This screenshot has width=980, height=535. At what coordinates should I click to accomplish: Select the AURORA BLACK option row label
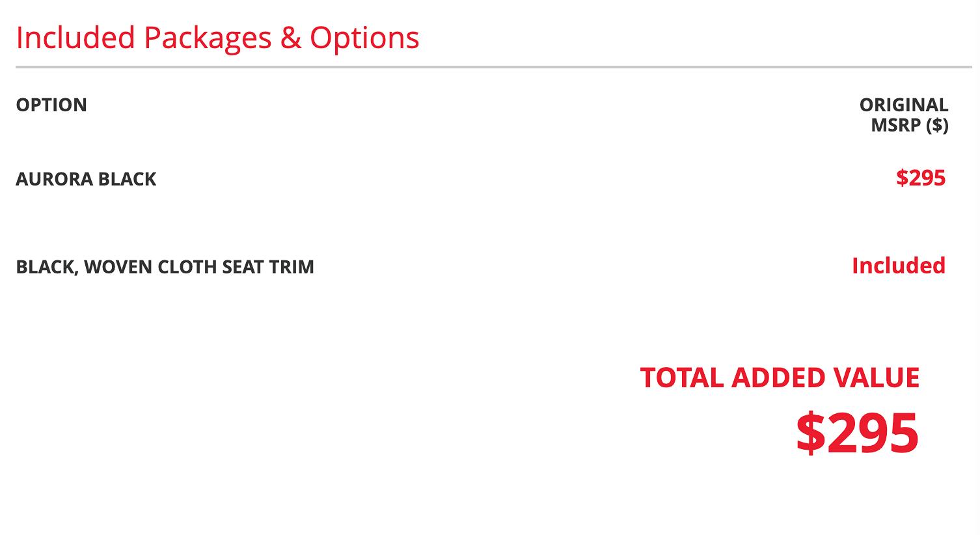pyautogui.click(x=86, y=179)
